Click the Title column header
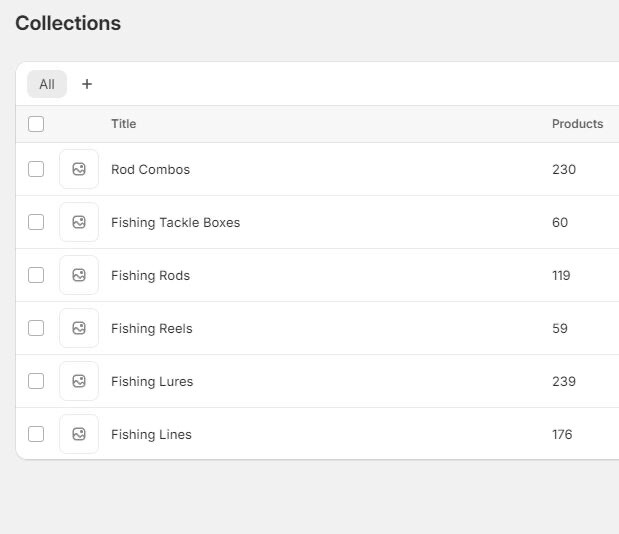Viewport: 619px width, 534px height. 124,124
